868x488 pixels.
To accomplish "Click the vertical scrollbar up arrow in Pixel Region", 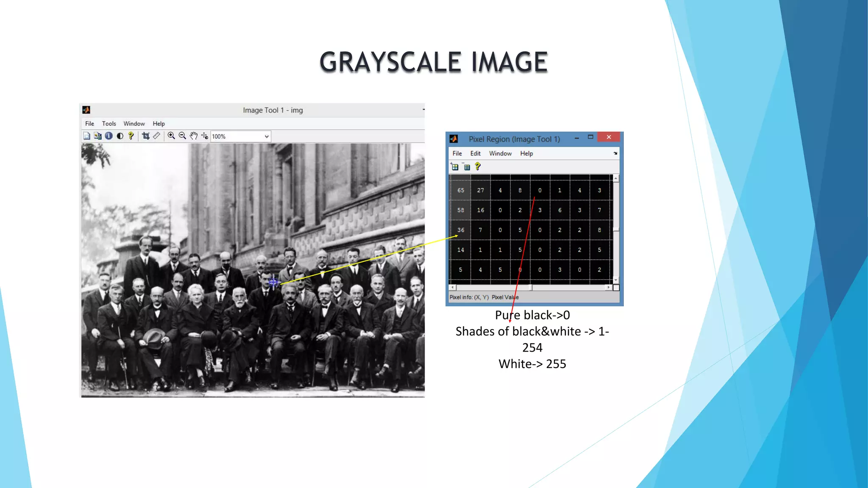I will [x=616, y=178].
